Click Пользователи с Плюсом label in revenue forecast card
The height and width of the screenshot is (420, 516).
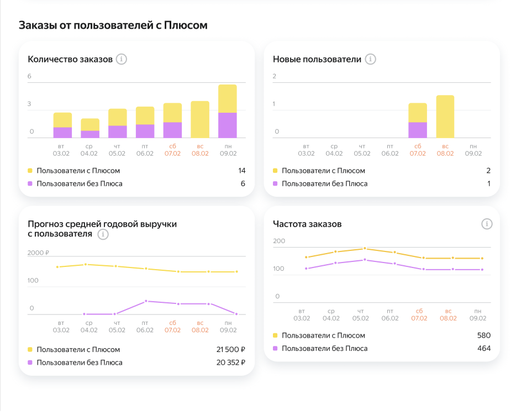[x=78, y=350]
